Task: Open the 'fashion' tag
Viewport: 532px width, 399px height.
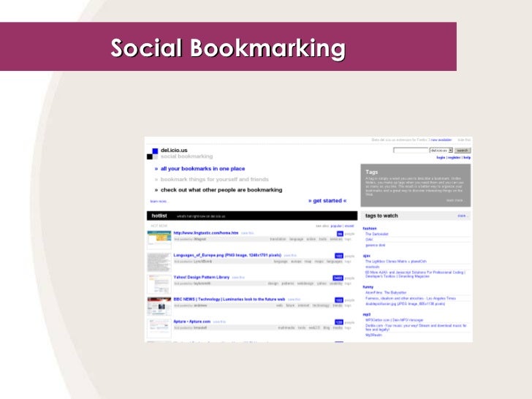Action: coord(370,229)
